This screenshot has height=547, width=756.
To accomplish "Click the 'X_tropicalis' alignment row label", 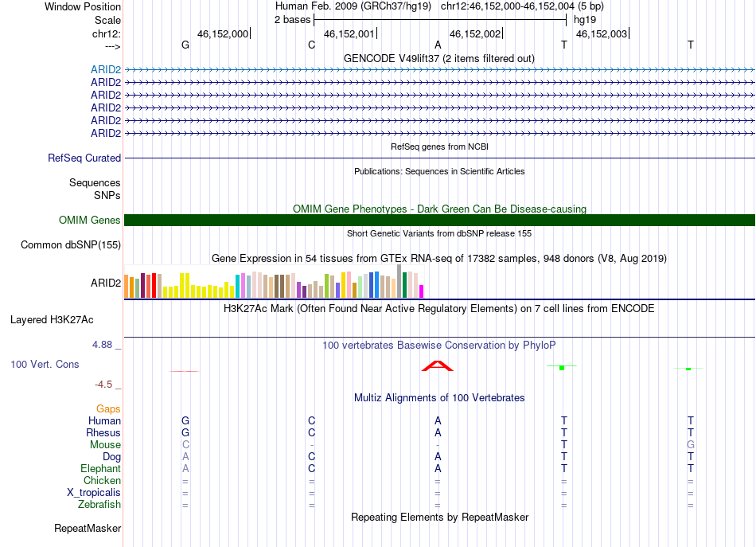I will (94, 493).
